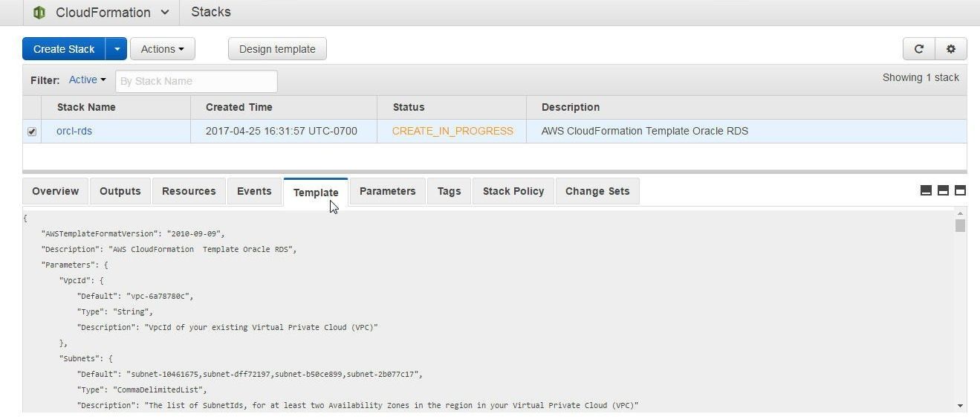980x417 pixels.
Task: Click the VpcId description line about existing VPC
Action: tap(227, 327)
